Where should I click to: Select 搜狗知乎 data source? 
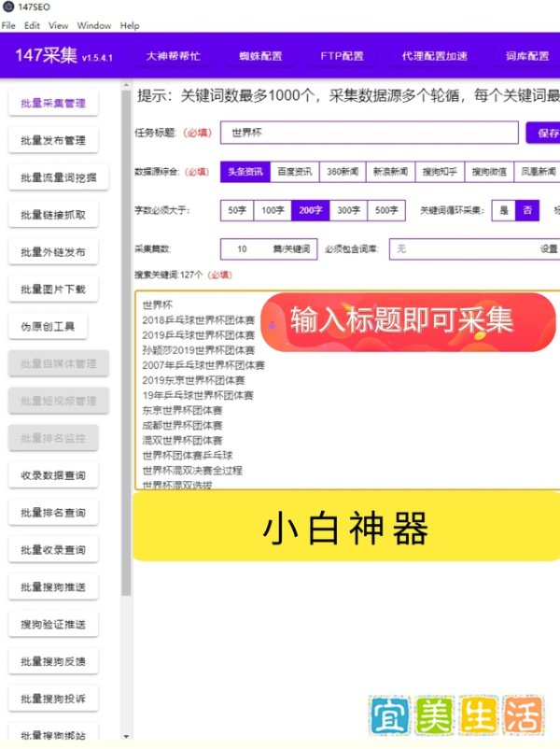click(x=440, y=172)
